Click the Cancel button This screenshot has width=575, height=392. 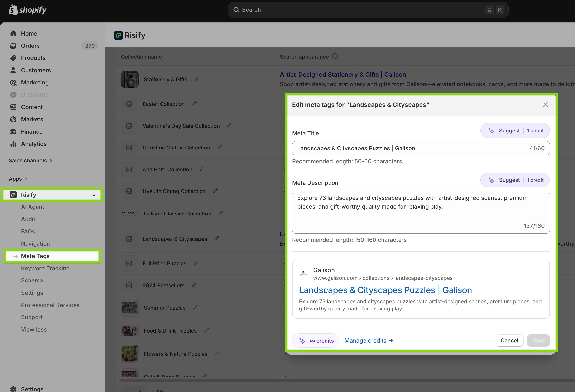(x=509, y=341)
